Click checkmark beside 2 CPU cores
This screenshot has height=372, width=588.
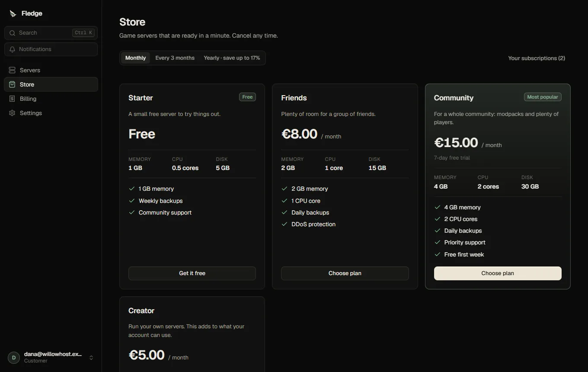click(x=438, y=219)
